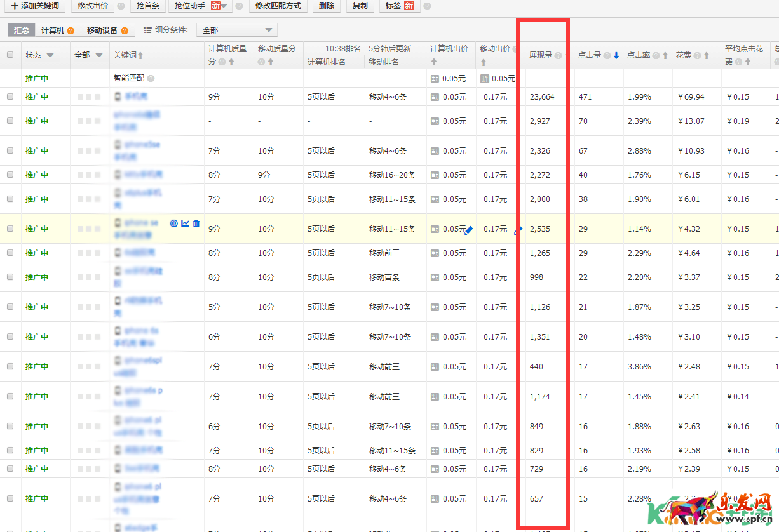This screenshot has width=779, height=532.
Task: Sort by 移动出价 arrow
Action: [484, 62]
